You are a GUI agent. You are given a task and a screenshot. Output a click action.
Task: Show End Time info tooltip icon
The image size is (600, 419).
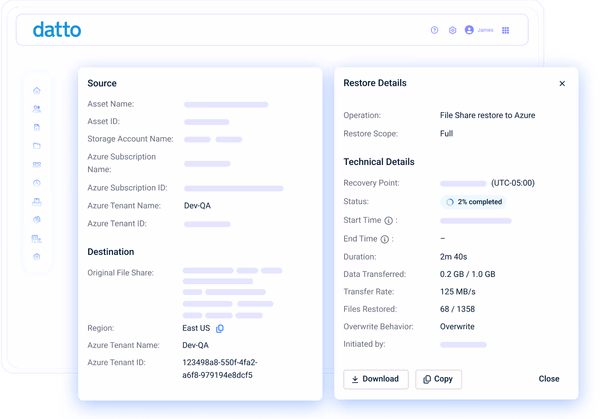(x=385, y=239)
